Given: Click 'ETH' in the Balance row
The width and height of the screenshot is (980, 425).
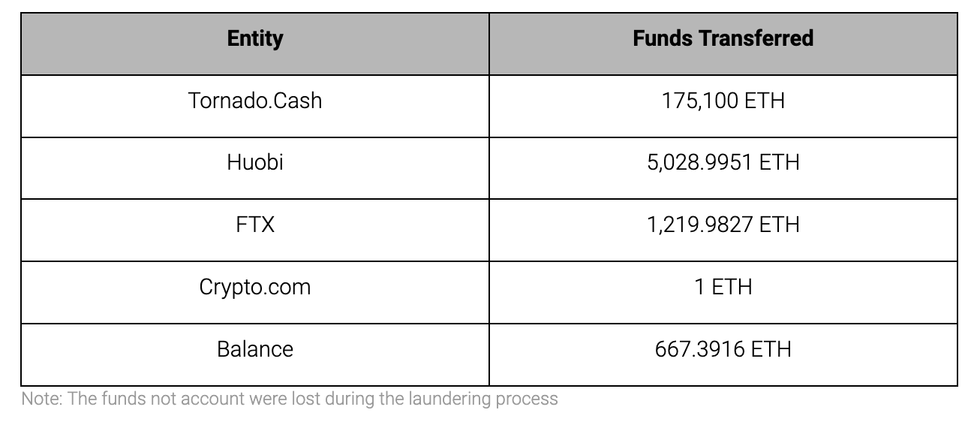Looking at the screenshot, I should (x=772, y=349).
